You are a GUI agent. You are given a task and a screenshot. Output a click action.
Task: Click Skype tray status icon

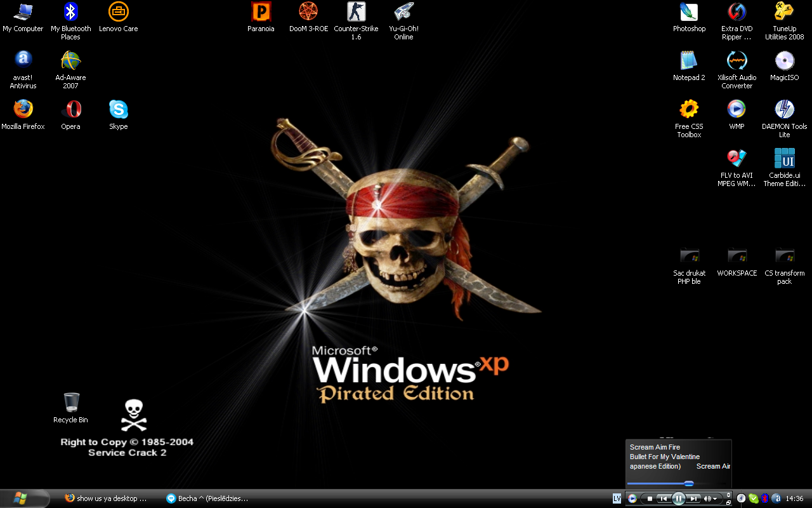pyautogui.click(x=753, y=498)
